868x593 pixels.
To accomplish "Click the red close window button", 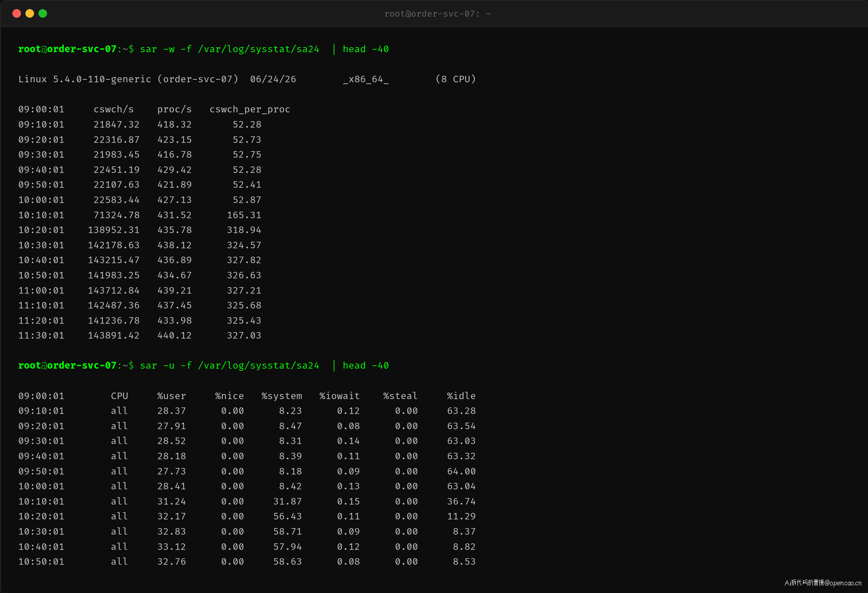I will pyautogui.click(x=16, y=14).
